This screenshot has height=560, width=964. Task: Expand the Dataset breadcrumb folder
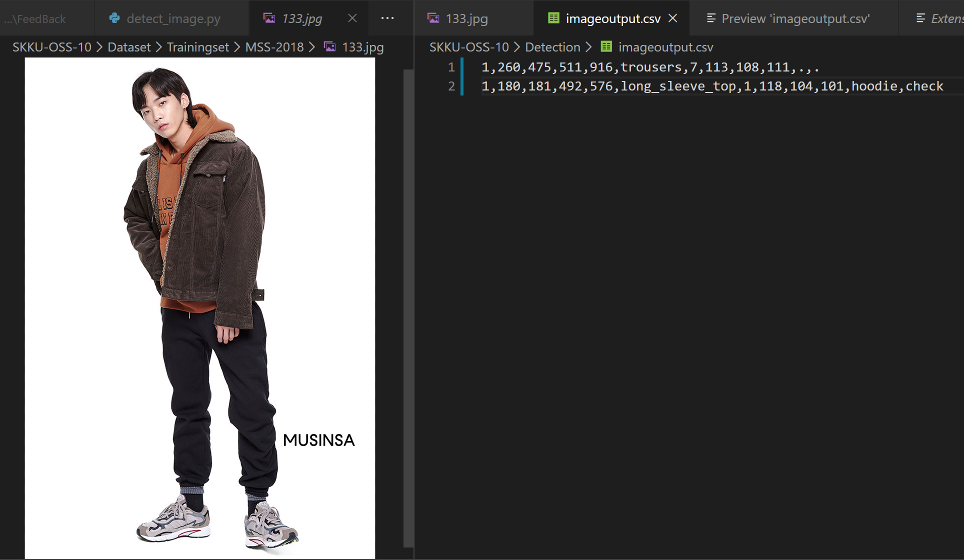point(129,47)
